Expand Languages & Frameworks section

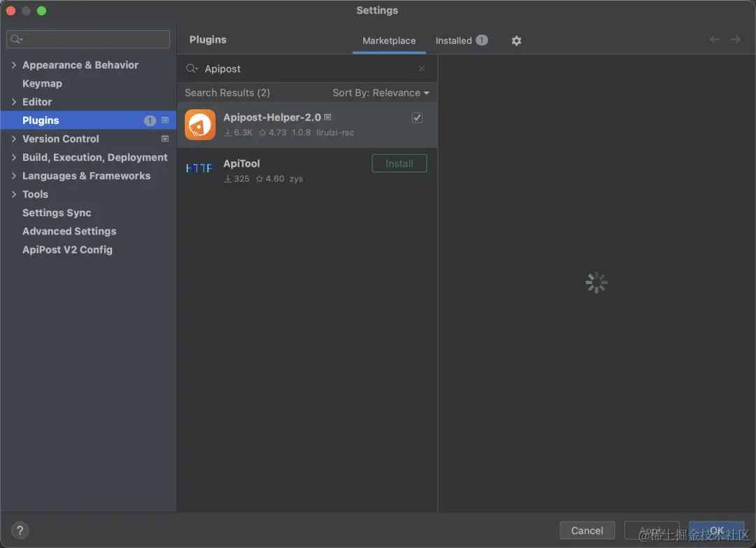click(x=13, y=176)
